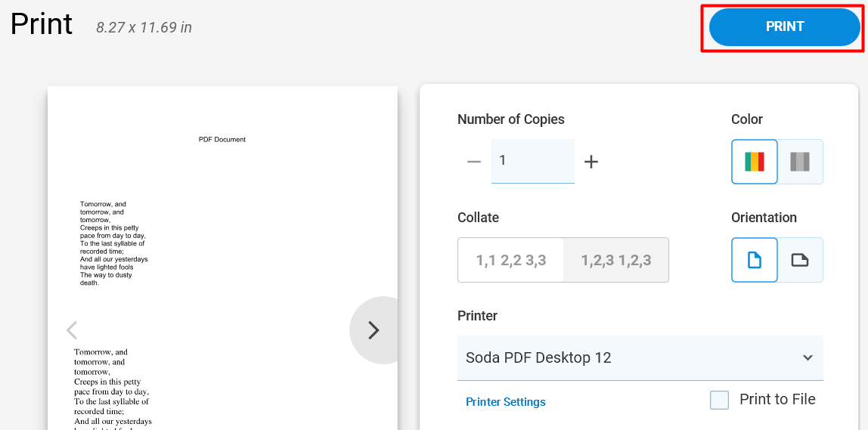Click the 'PDF Document' title in preview
The image size is (868, 430).
[222, 140]
